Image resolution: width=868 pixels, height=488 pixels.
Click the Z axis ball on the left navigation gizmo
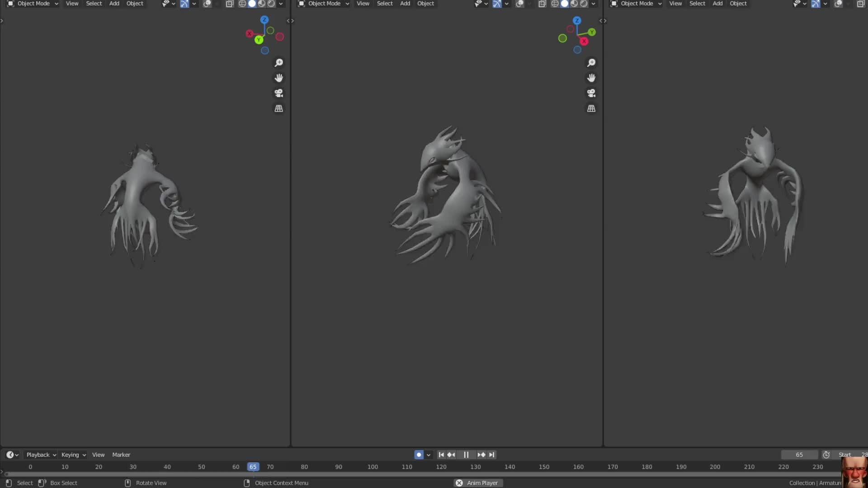pos(264,20)
